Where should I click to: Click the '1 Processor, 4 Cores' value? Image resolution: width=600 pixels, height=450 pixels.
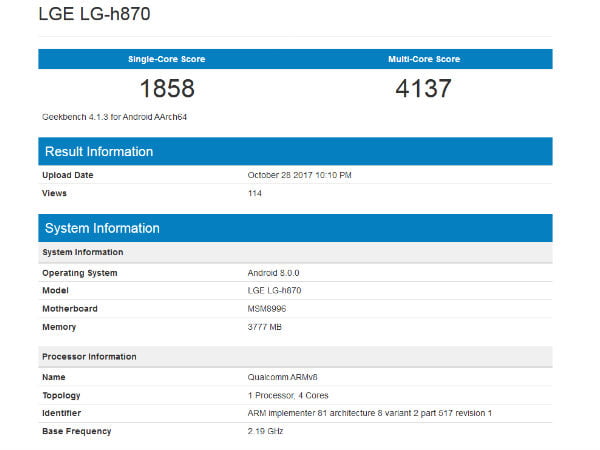(x=288, y=395)
